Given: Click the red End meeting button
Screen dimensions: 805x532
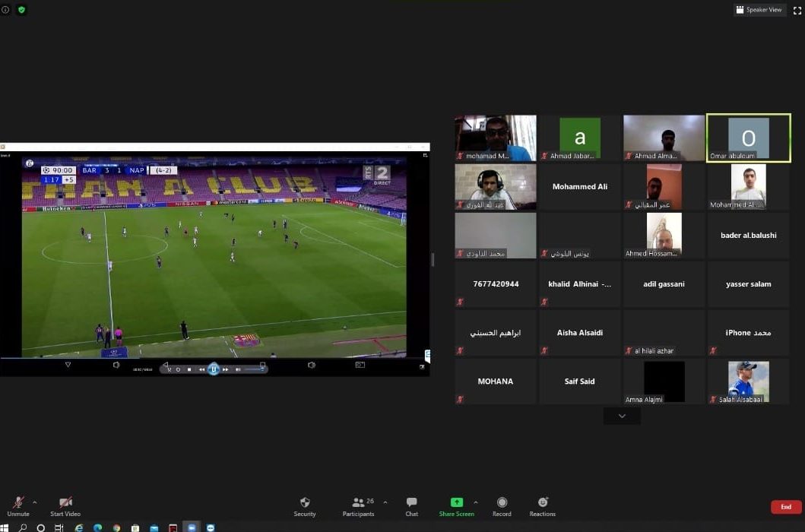Looking at the screenshot, I should [x=786, y=507].
